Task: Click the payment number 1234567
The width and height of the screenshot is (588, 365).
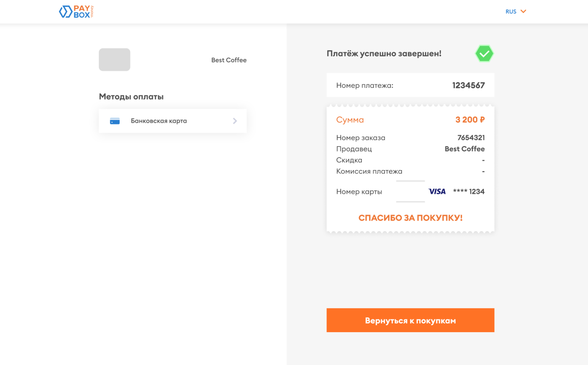Action: [468, 85]
